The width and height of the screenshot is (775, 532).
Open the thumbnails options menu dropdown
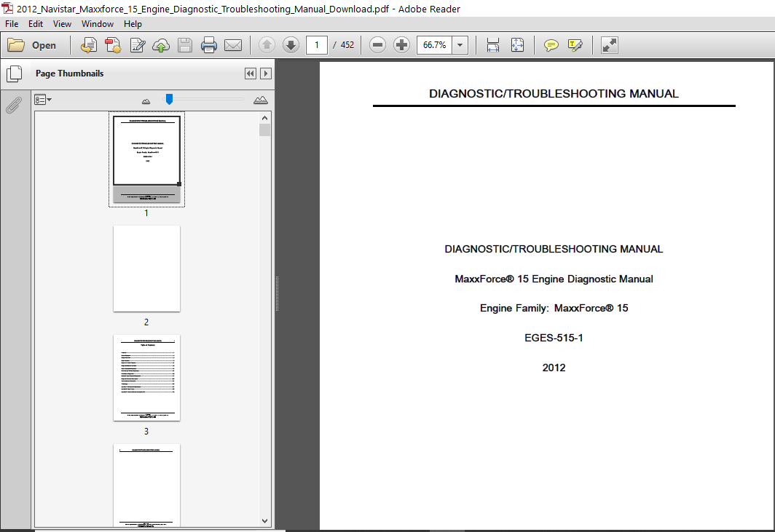pyautogui.click(x=43, y=100)
